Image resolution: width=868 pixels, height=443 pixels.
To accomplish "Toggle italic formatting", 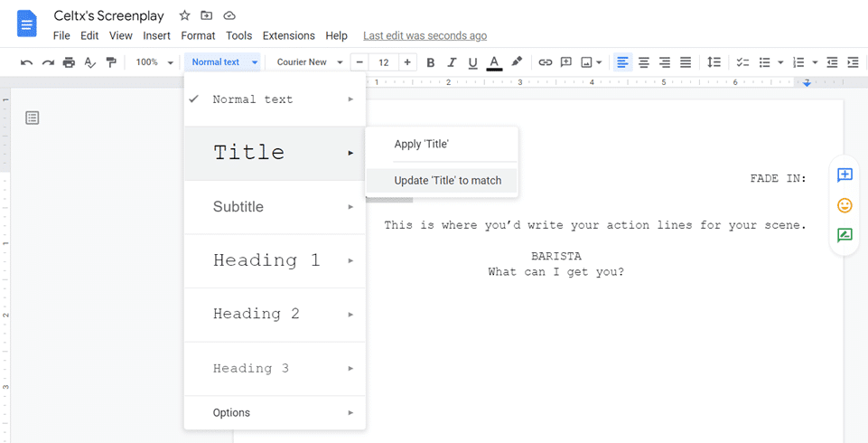I will coord(452,62).
